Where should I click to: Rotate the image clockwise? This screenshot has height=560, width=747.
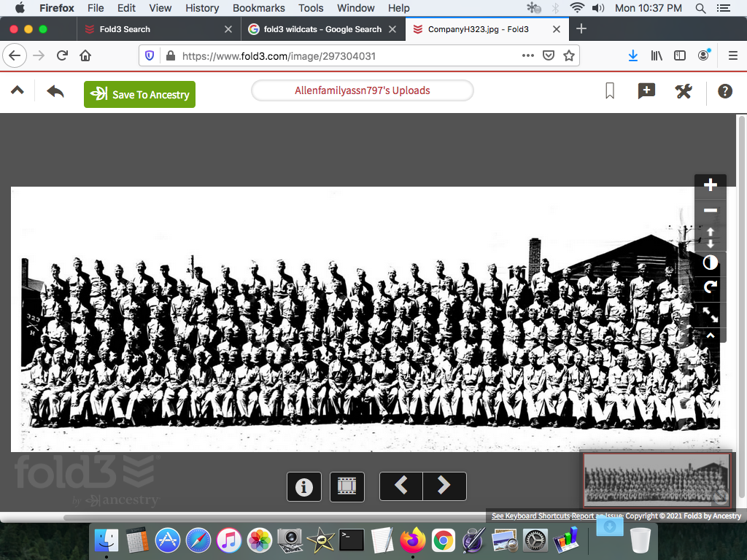click(x=710, y=287)
